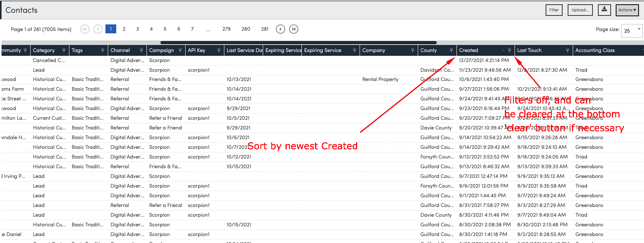Click the Last Touch column filter icon
This screenshot has width=644, height=243.
568,50
